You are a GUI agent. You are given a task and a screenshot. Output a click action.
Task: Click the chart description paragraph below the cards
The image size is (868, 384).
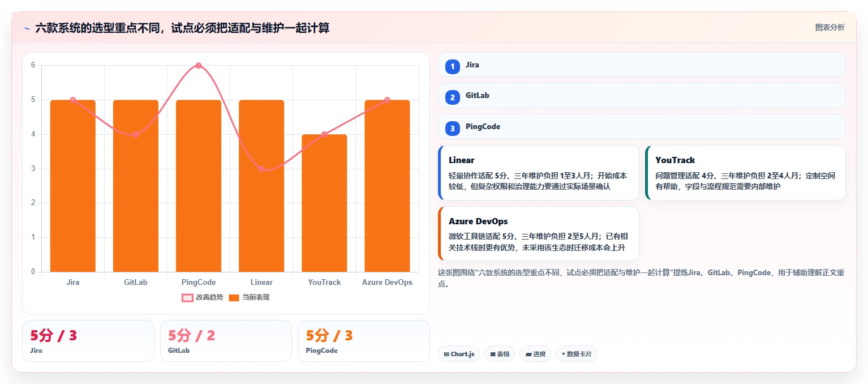click(x=642, y=278)
